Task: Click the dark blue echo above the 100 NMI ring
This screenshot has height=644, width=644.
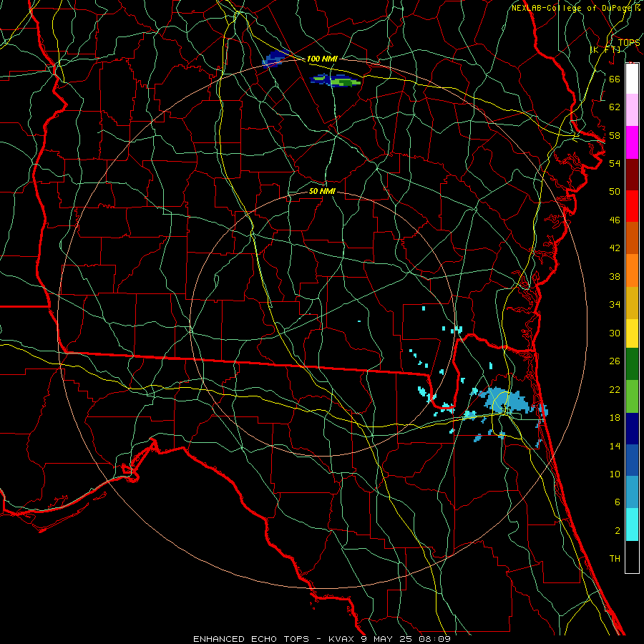Action: click(275, 59)
